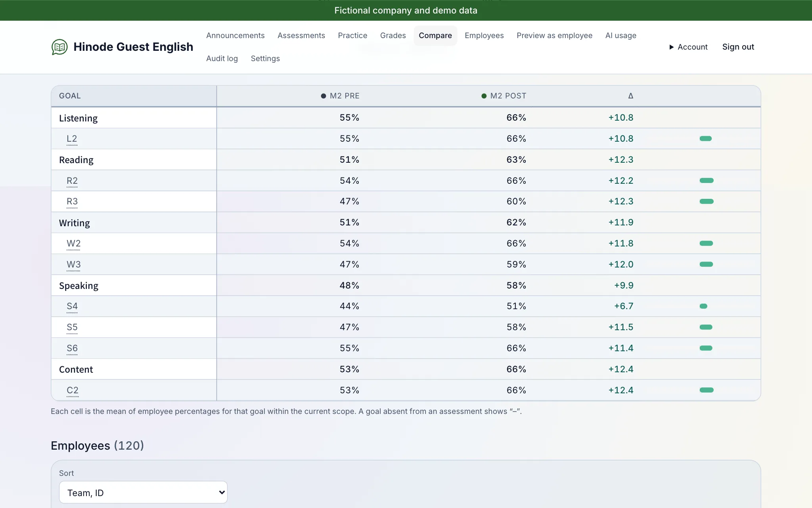This screenshot has height=508, width=812.
Task: Click the M2 POST column header
Action: (x=508, y=96)
